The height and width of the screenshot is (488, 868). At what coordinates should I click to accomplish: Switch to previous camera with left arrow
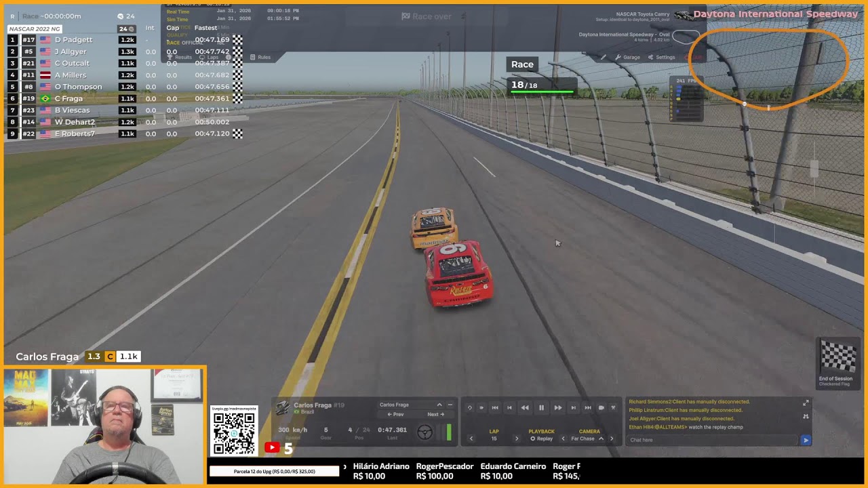[563, 439]
